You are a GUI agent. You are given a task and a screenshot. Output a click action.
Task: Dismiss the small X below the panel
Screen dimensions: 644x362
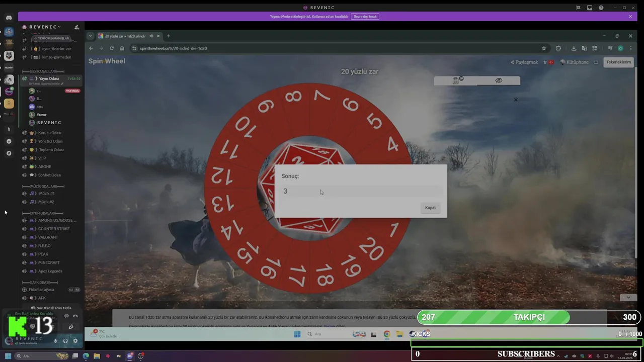(516, 100)
